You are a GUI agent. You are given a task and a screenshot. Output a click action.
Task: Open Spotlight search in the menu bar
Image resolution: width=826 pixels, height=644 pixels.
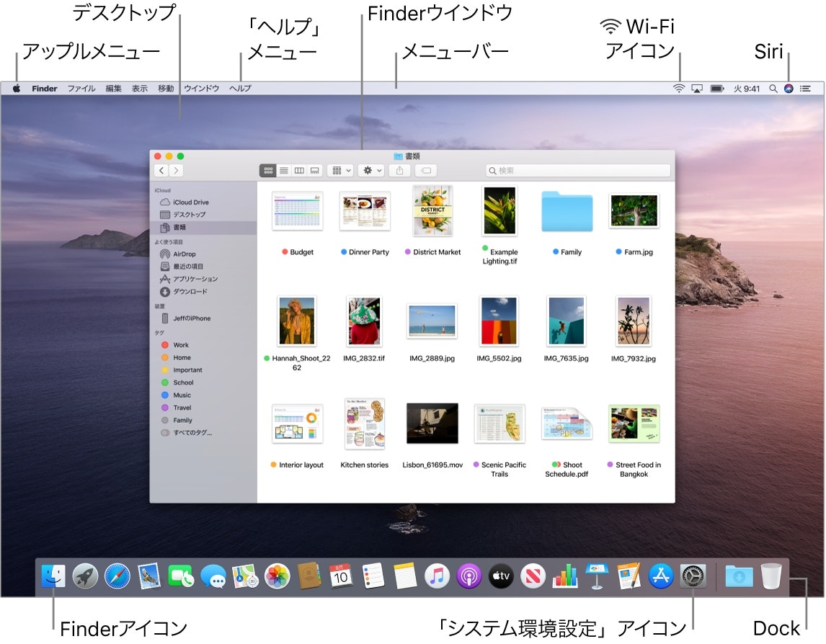773,89
